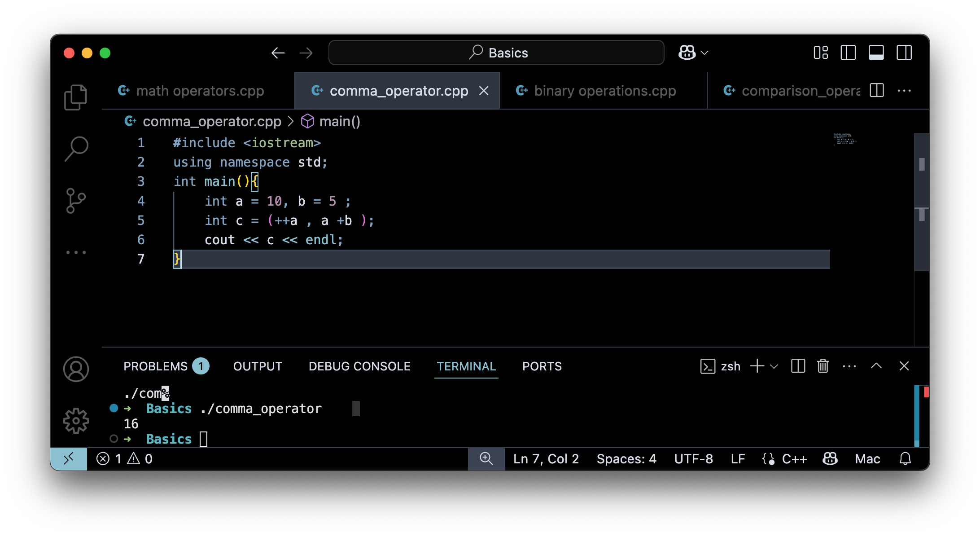This screenshot has width=980, height=537.
Task: Kill the terminal with the trash icon
Action: (x=822, y=366)
